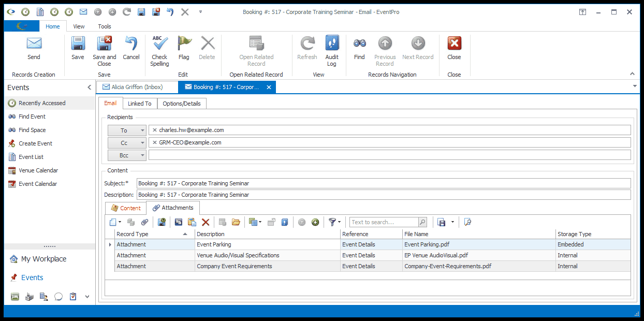Open the Audit Log from the ribbon
Viewport: 644px width, 321px height.
coord(332,51)
